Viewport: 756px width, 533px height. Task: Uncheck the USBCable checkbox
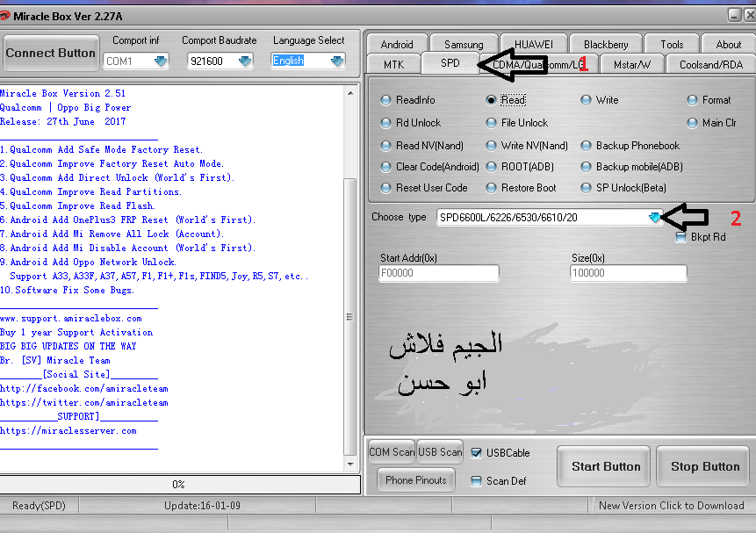click(x=476, y=453)
